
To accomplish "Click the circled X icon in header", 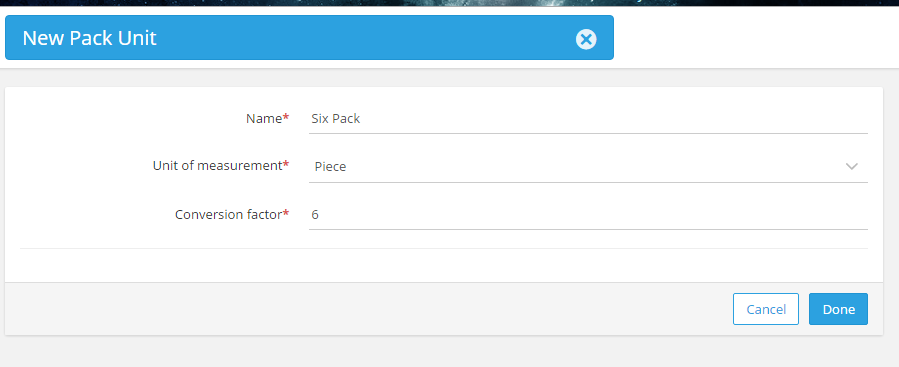I will coord(586,40).
